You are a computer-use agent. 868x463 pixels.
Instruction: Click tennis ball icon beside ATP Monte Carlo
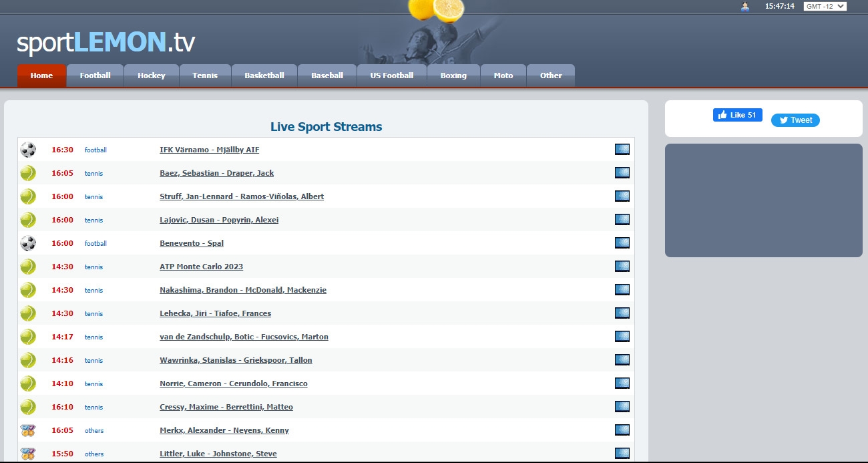(28, 267)
